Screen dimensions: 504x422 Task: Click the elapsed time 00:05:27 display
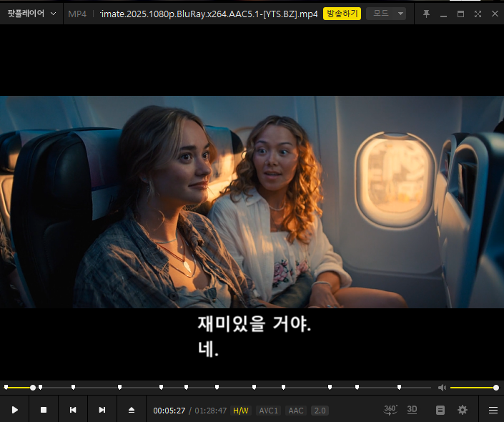169,411
